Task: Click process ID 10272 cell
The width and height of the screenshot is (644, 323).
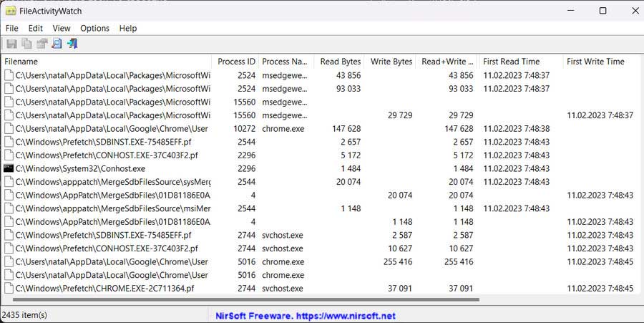Action: [245, 129]
